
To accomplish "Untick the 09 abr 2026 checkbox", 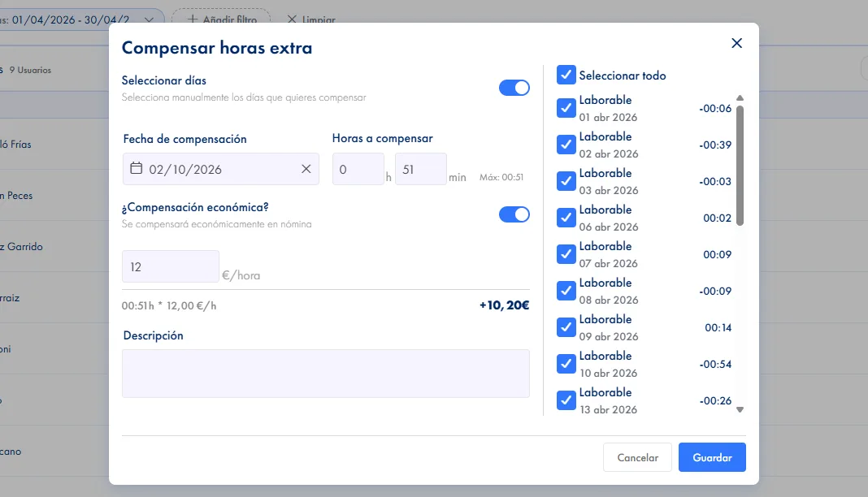I will click(566, 327).
